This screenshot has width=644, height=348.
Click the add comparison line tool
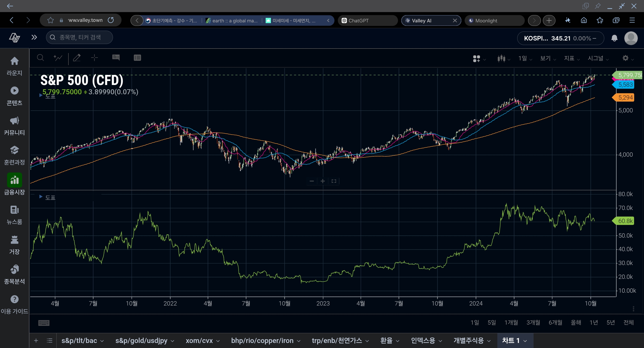pyautogui.click(x=58, y=58)
